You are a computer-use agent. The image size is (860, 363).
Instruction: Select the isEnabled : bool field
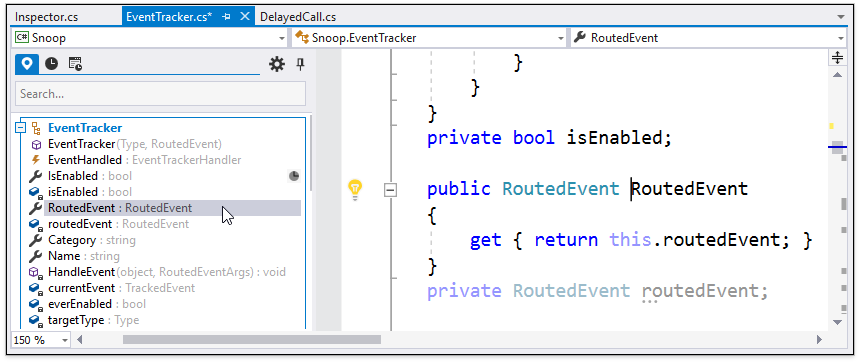90,192
